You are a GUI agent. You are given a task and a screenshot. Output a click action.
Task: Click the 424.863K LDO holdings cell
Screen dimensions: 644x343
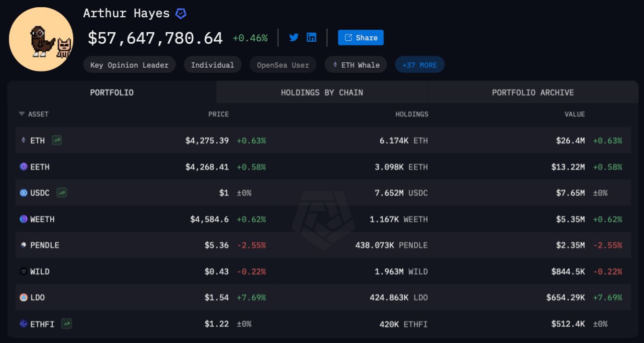[399, 297]
